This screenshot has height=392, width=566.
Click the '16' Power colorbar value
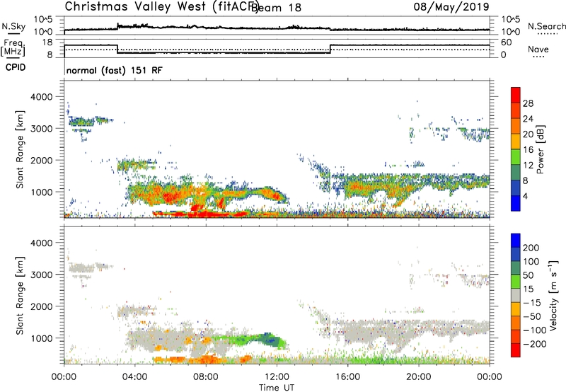coord(528,150)
